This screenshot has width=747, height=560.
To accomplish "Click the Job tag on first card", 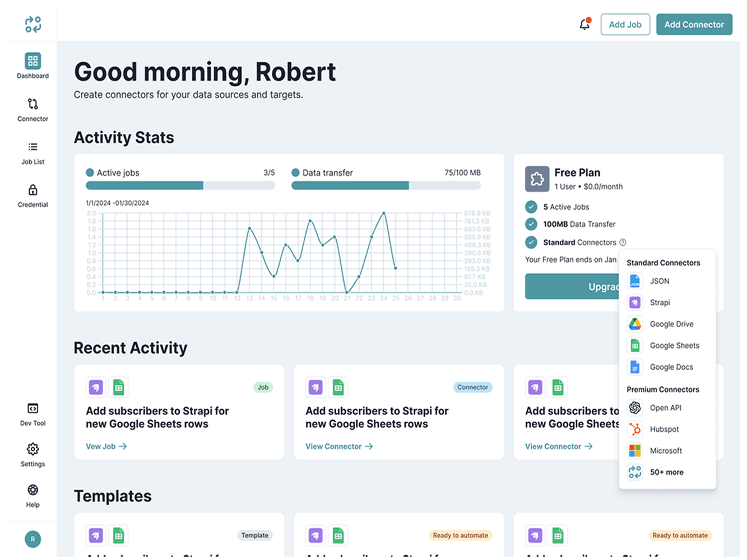I will point(263,387).
